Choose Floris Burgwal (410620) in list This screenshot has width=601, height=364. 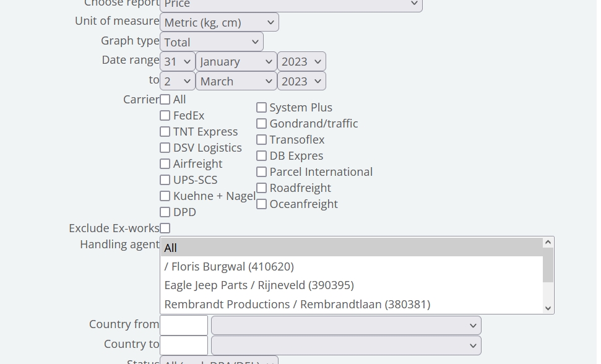(x=229, y=267)
